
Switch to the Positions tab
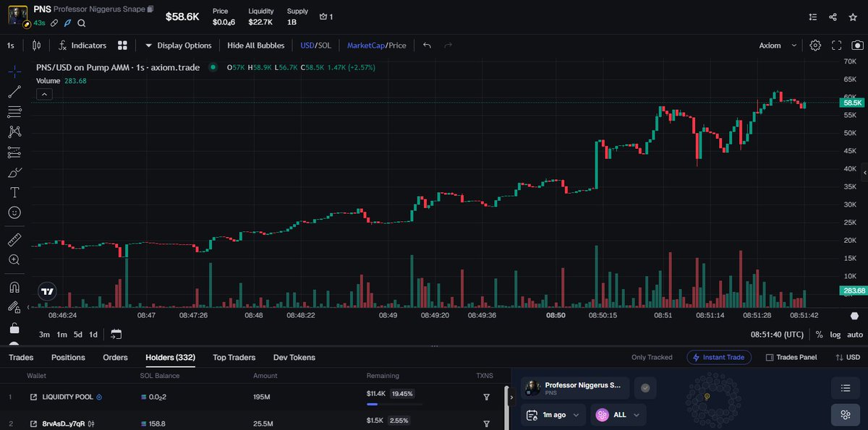click(68, 357)
